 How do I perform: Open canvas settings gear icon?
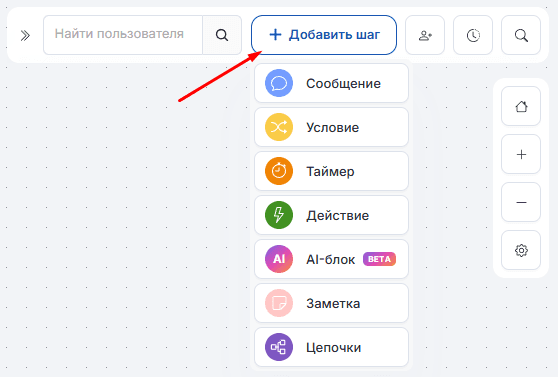pos(521,250)
